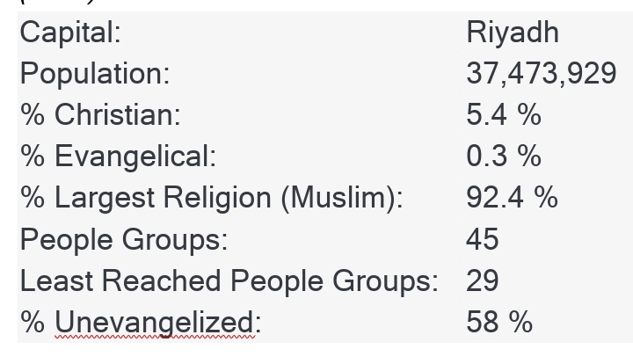The image size is (633, 364).
Task: Click the 92.4 % Muslim value
Action: coord(512,198)
